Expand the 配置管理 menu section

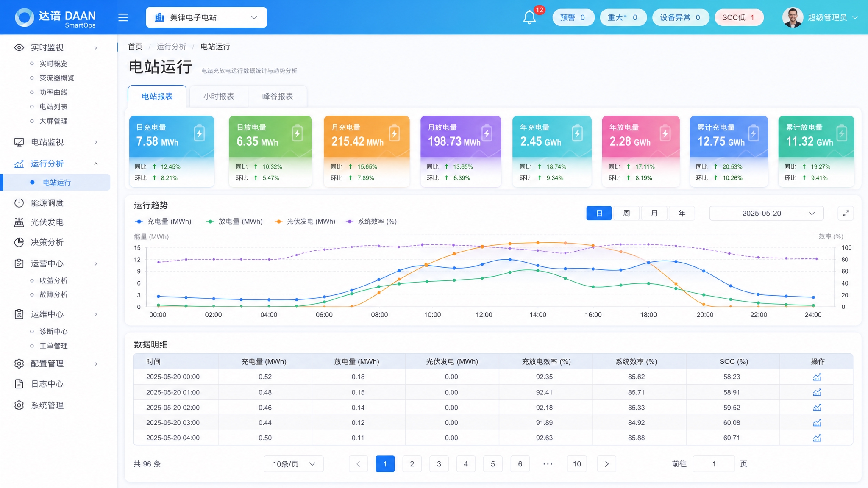96,364
